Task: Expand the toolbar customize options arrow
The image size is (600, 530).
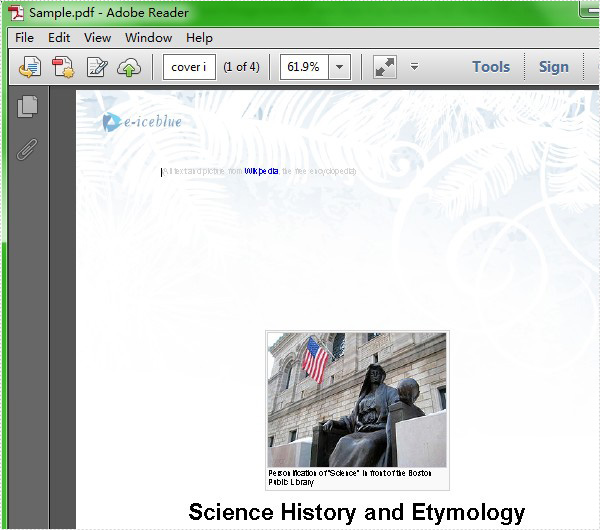Action: coord(414,67)
